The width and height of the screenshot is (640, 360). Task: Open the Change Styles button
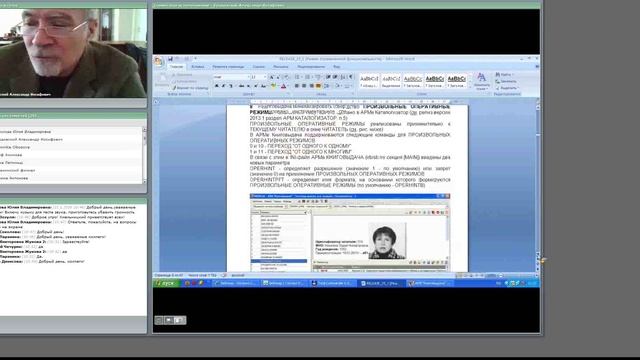tap(482, 82)
